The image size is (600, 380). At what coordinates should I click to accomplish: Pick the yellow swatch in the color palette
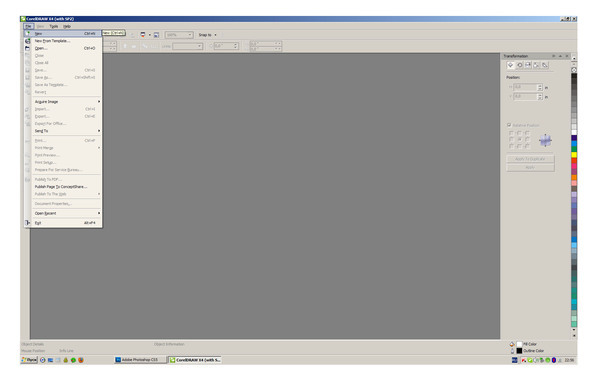coord(574,155)
